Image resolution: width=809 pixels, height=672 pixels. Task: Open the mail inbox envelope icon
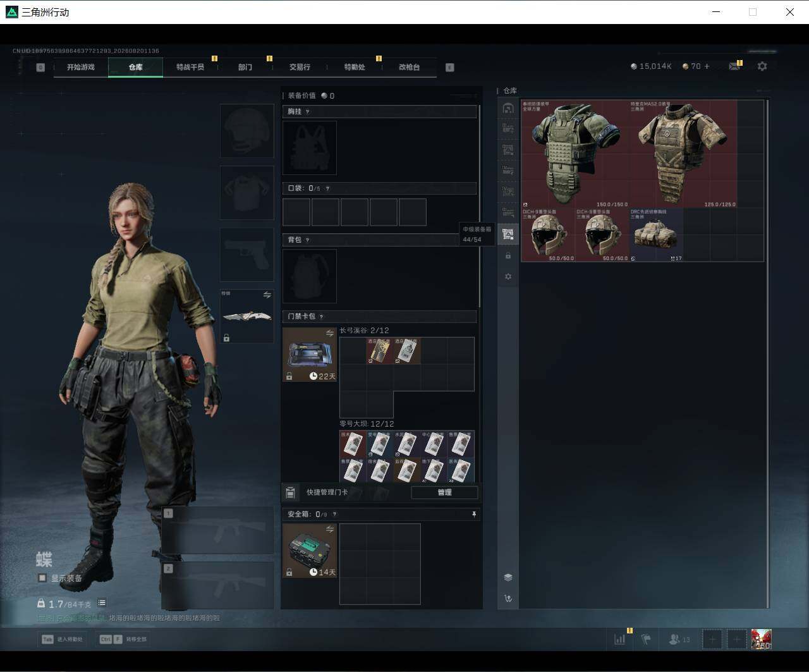tap(734, 66)
